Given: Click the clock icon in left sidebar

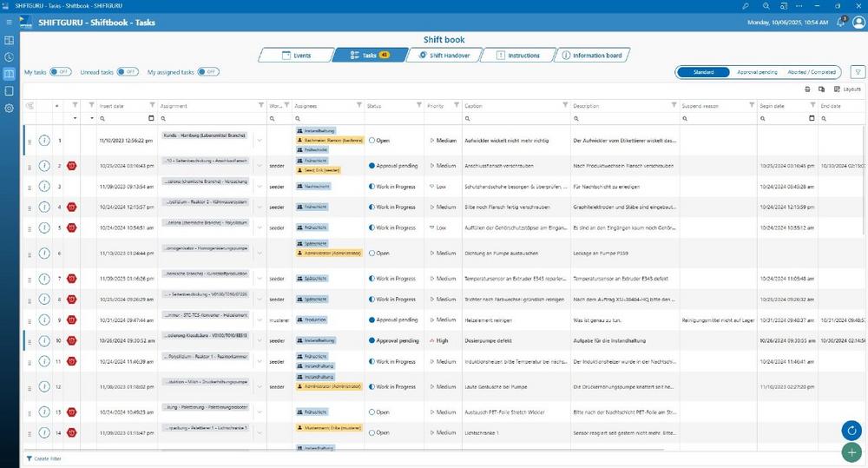Looking at the screenshot, I should [9, 57].
